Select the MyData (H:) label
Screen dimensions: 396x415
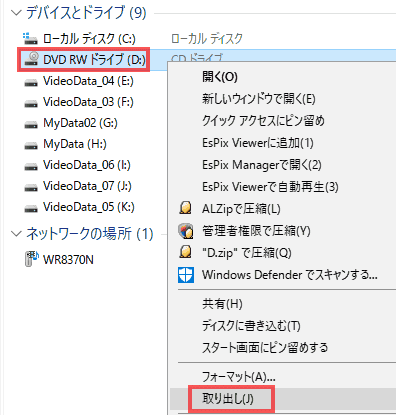(75, 144)
